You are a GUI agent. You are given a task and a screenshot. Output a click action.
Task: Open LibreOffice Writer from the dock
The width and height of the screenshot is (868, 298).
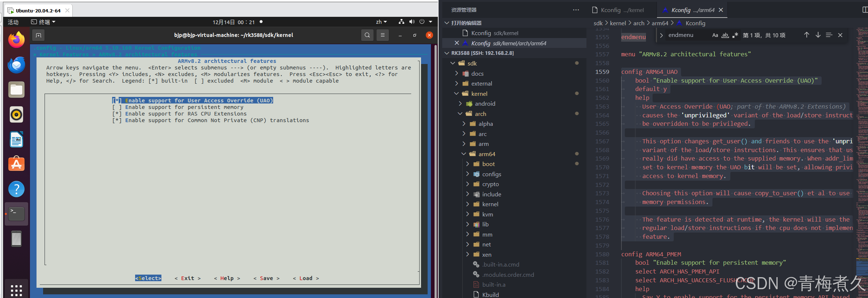click(x=16, y=139)
